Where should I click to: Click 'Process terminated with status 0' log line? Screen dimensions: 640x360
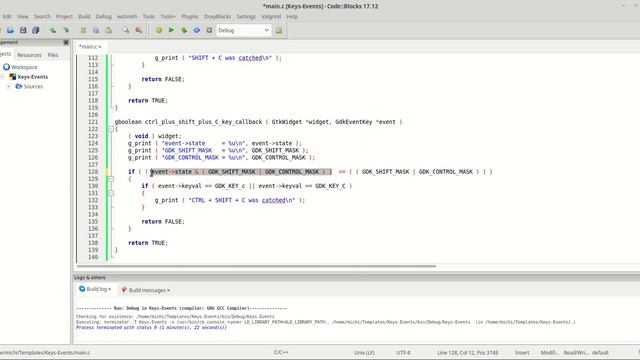[151, 327]
